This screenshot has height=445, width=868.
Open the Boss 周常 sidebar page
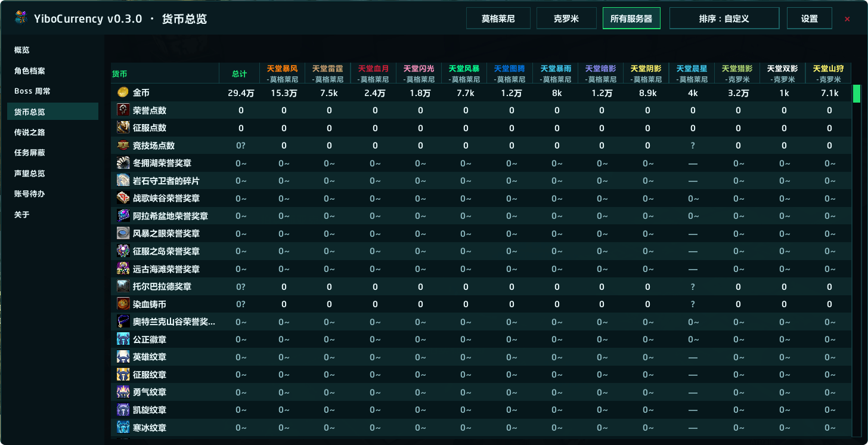click(52, 91)
